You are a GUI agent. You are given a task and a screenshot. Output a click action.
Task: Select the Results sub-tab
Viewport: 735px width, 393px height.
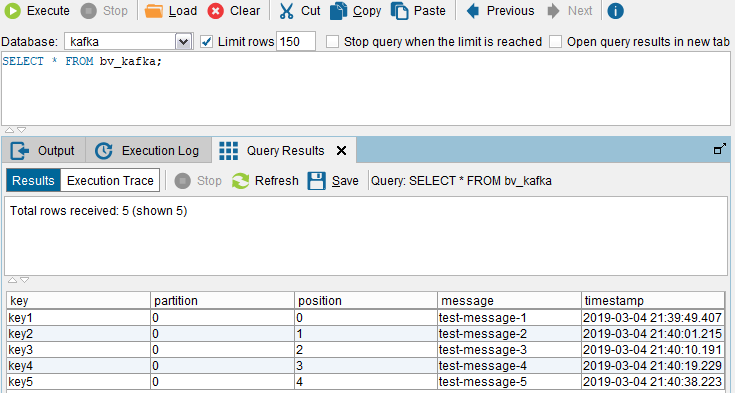click(33, 181)
